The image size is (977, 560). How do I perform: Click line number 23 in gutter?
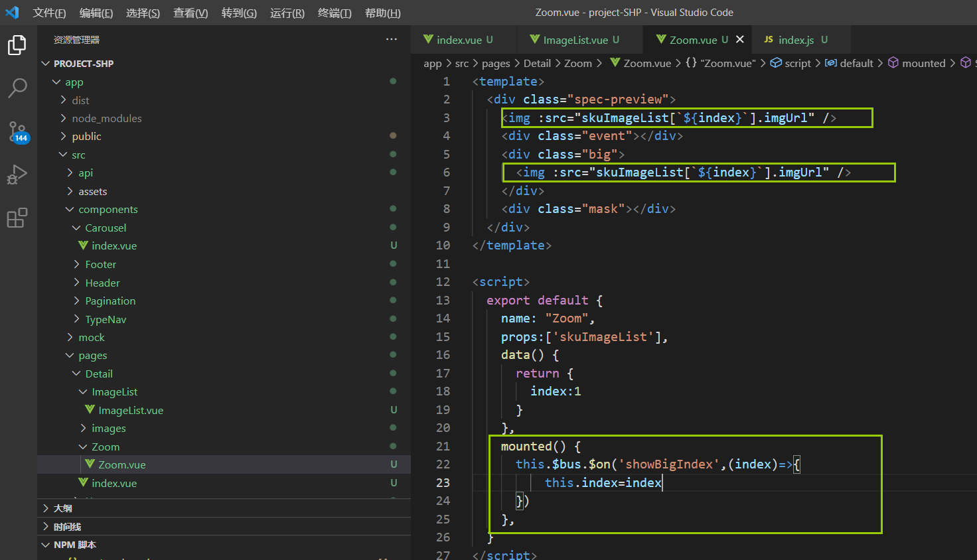pyautogui.click(x=443, y=482)
